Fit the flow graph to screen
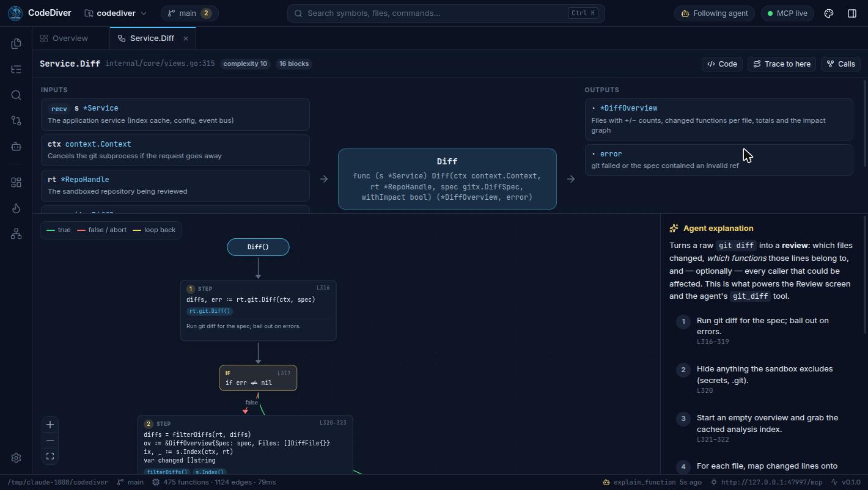 coord(50,456)
